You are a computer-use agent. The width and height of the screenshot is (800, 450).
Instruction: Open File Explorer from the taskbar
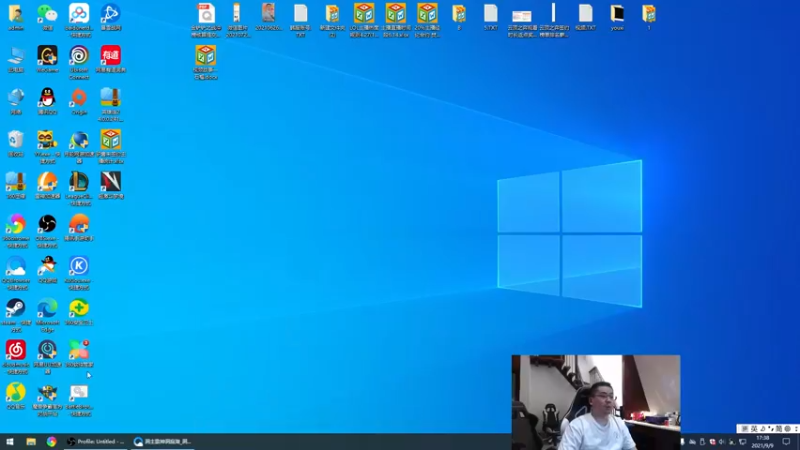[x=31, y=441]
